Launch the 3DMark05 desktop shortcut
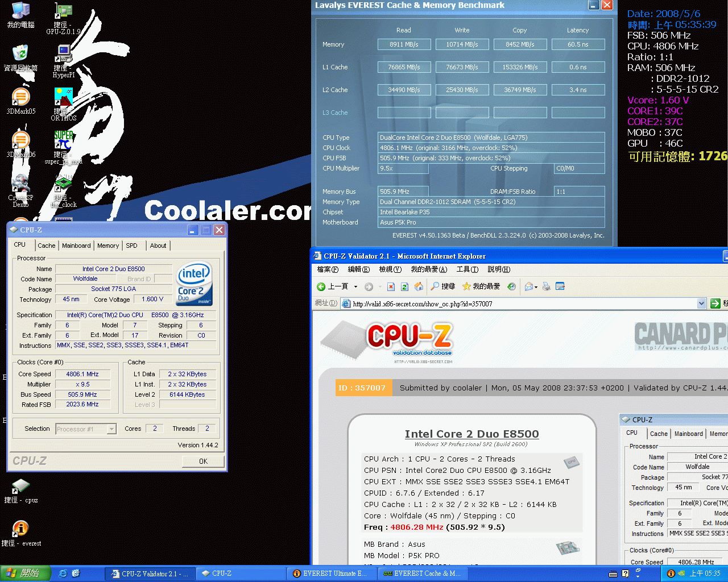Viewport: 728px width, 582px height. [20, 101]
